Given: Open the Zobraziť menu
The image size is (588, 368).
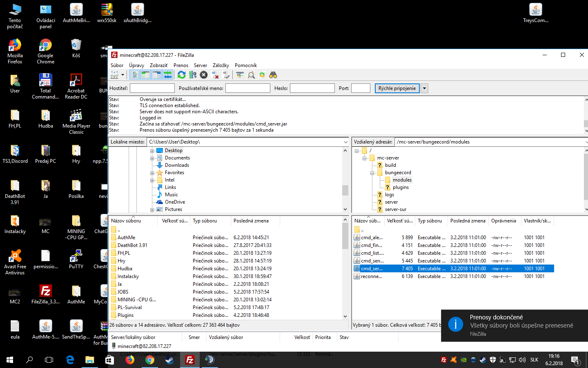Looking at the screenshot, I should pyautogui.click(x=158, y=65).
